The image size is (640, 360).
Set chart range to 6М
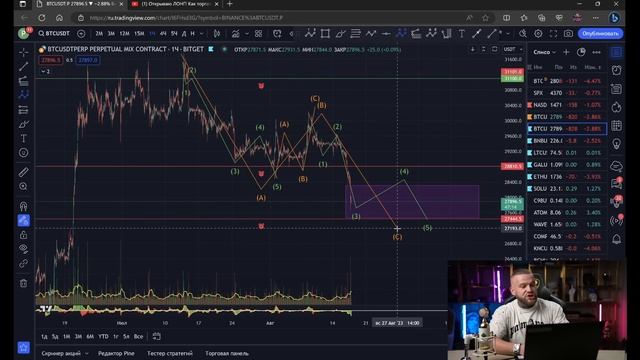[x=90, y=337]
